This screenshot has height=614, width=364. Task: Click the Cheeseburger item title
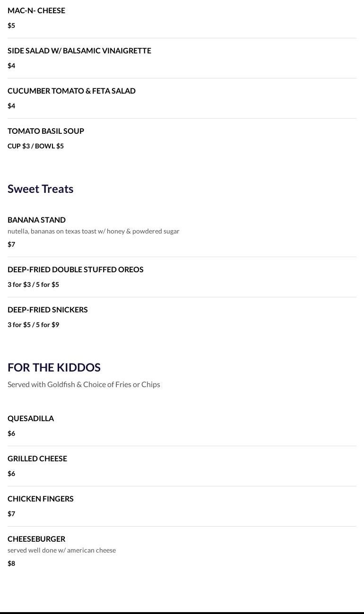click(x=36, y=539)
